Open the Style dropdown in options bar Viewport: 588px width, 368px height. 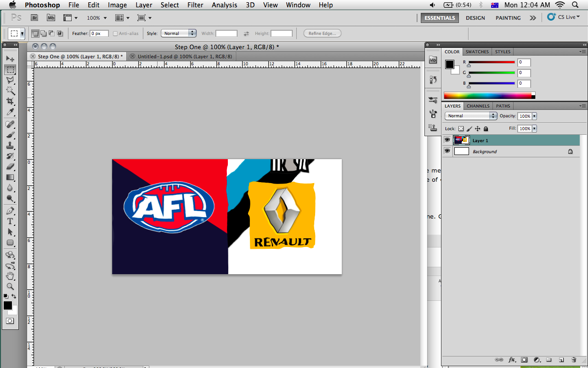tap(179, 34)
